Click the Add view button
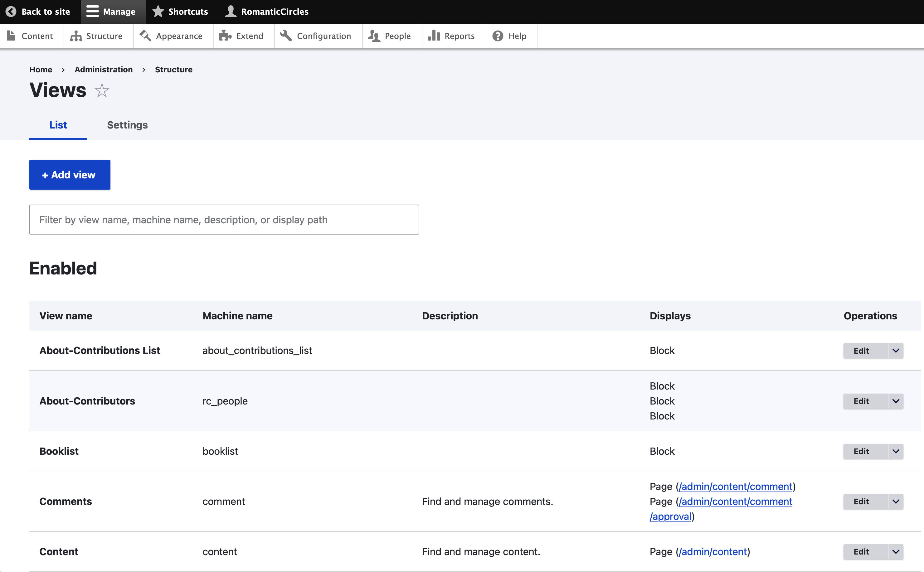 tap(70, 174)
